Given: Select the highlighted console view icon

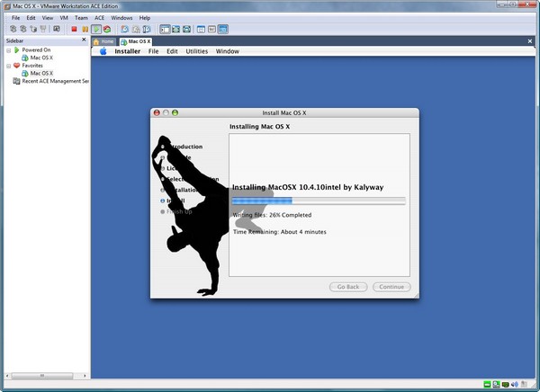Looking at the screenshot, I should click(223, 30).
